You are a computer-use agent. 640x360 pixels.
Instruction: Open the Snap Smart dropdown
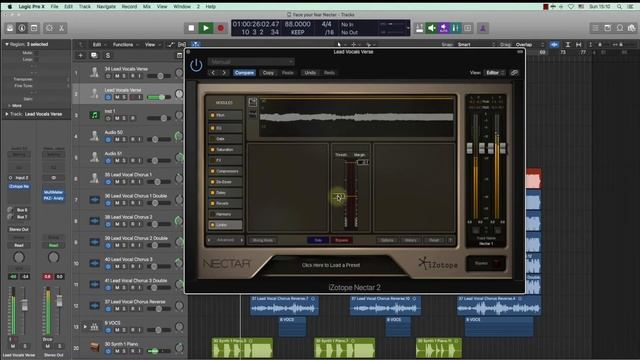pos(469,44)
